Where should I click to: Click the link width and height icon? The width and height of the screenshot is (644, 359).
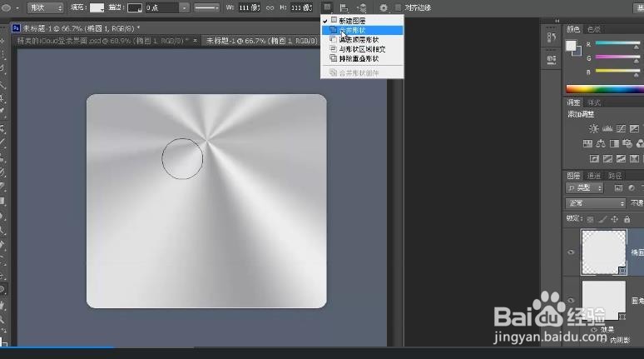(x=270, y=7)
